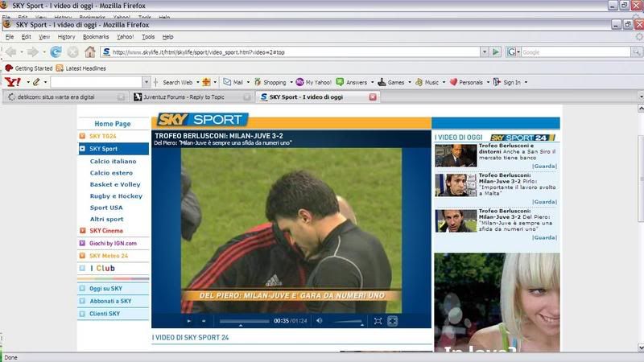Go back with the Back arrow

coord(11,52)
